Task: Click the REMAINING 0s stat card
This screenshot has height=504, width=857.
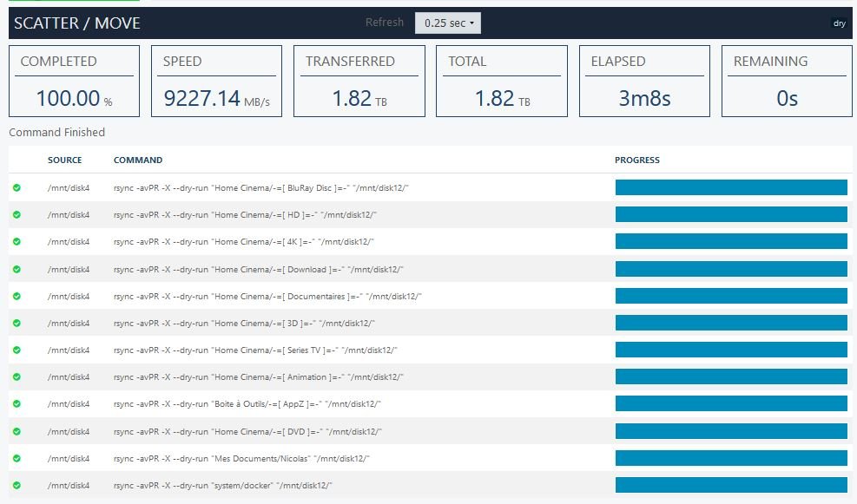Action: pyautogui.click(x=787, y=81)
